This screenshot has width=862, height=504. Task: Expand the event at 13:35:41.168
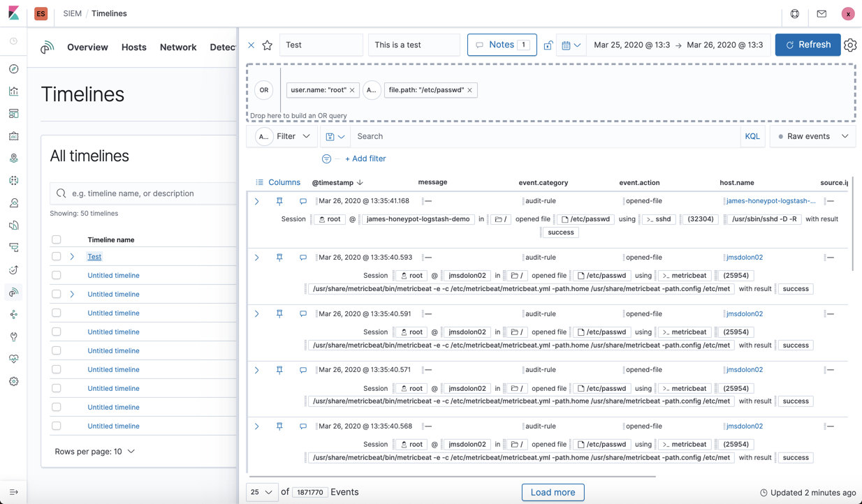(257, 201)
